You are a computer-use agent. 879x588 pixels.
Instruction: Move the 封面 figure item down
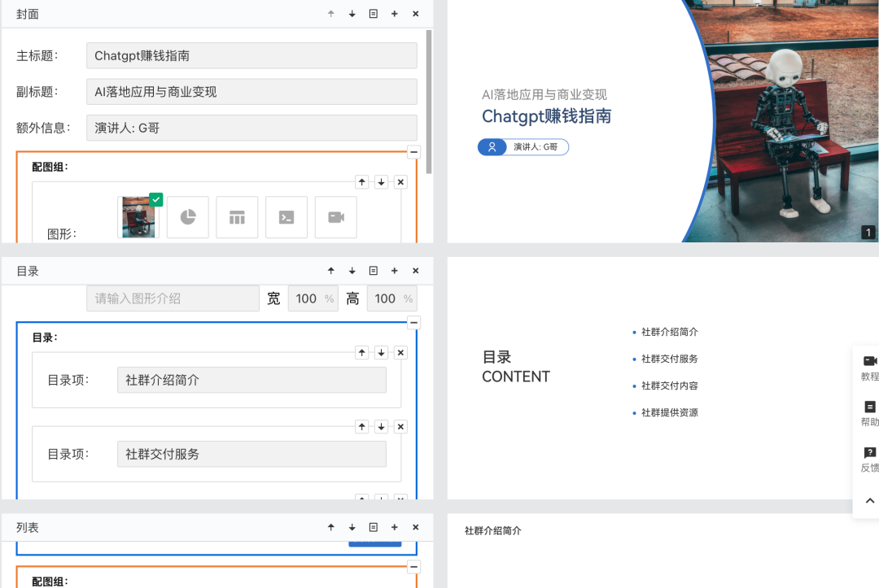[381, 182]
